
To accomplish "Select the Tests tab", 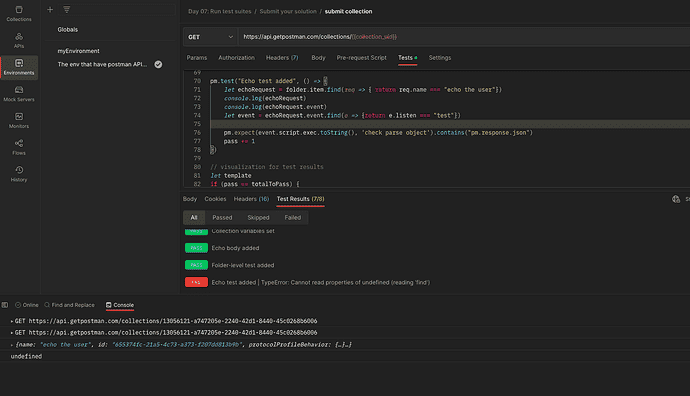I will pyautogui.click(x=407, y=58).
